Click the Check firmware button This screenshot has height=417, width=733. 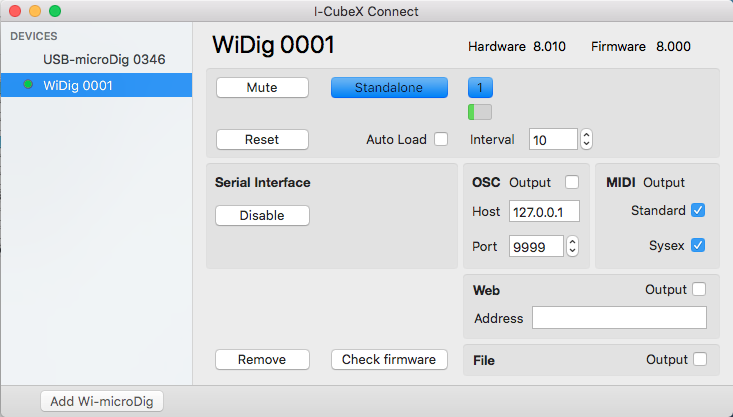tap(389, 359)
